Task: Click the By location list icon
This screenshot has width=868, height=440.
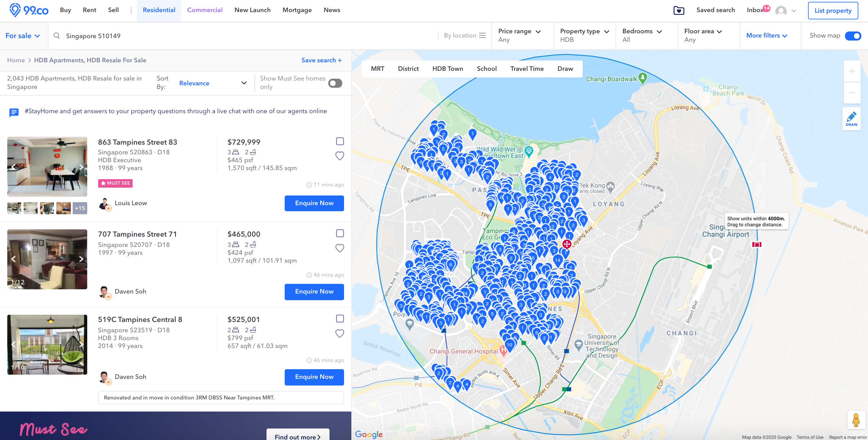Action: pos(482,35)
